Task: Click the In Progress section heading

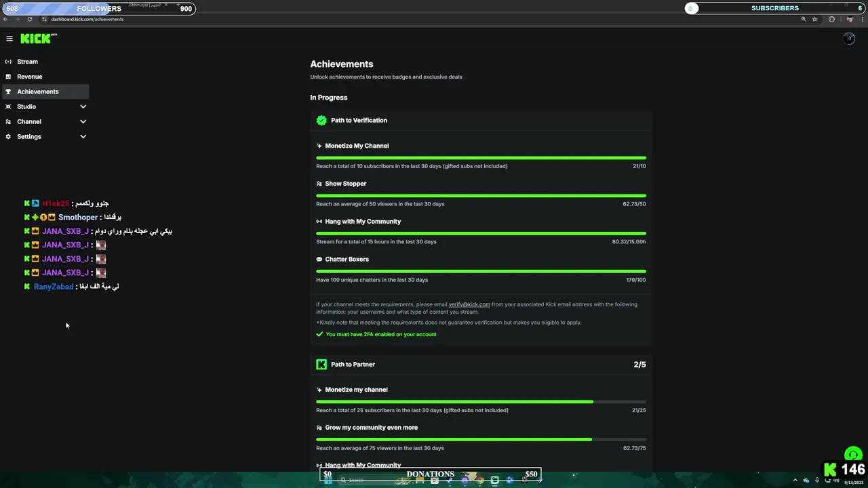Action: (x=329, y=98)
